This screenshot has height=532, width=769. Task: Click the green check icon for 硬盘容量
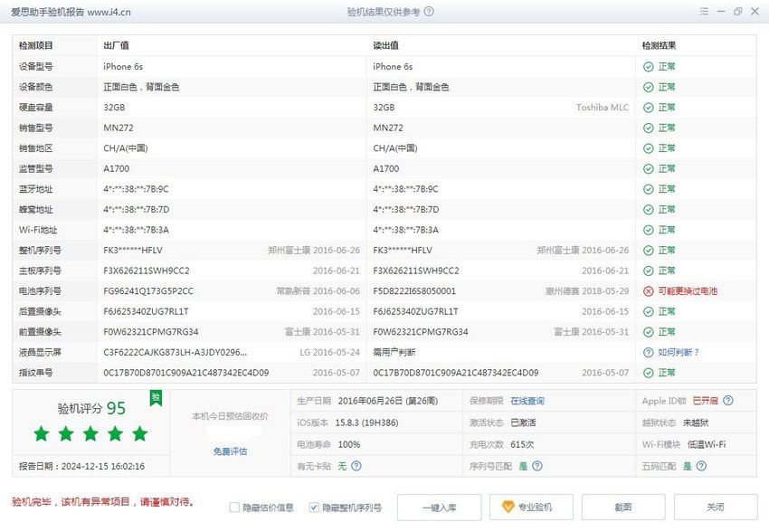[649, 108]
